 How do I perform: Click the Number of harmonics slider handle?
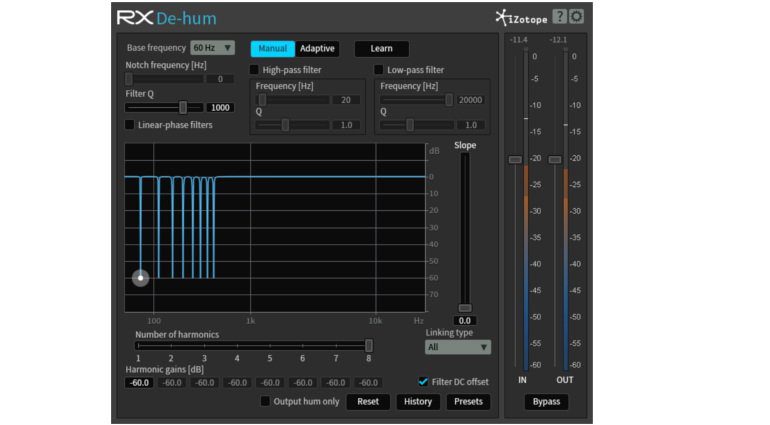[x=369, y=345]
